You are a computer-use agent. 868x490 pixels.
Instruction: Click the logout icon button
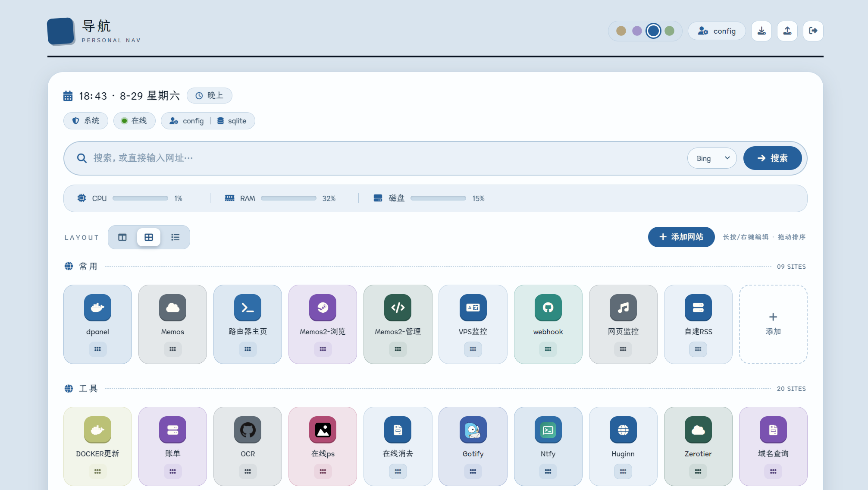point(813,31)
